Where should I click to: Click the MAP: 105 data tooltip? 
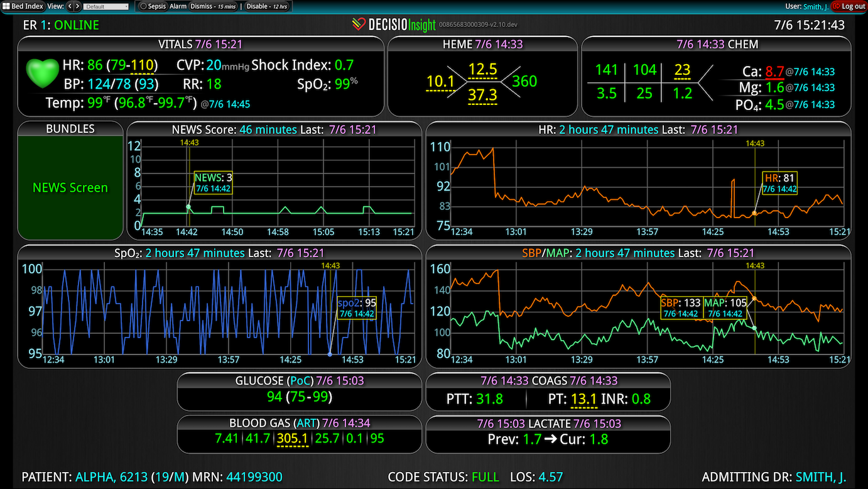click(725, 308)
